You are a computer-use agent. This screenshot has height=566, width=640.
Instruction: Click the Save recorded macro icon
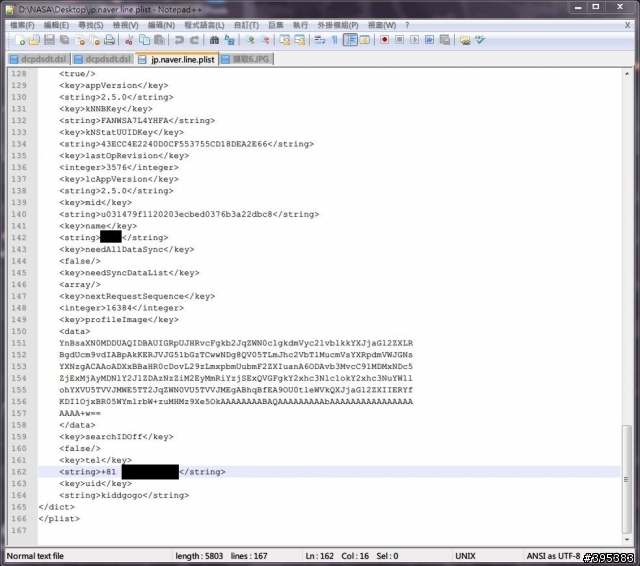(x=444, y=40)
